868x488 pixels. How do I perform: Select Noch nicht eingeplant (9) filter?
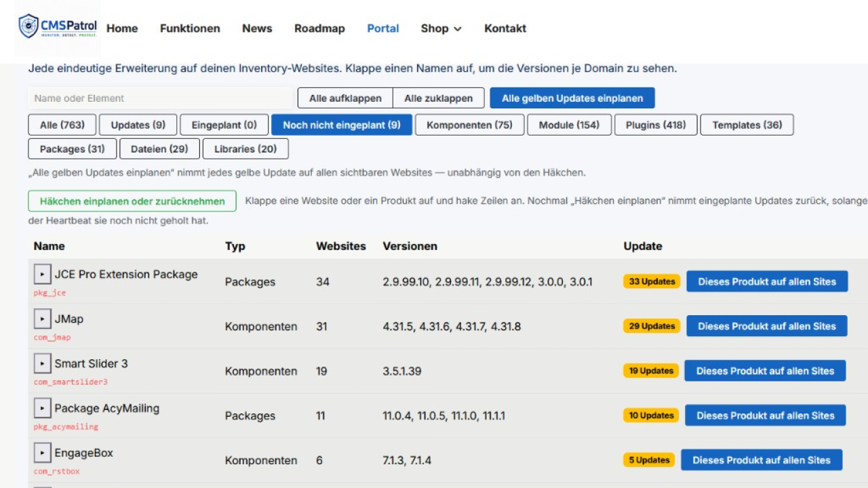[342, 125]
